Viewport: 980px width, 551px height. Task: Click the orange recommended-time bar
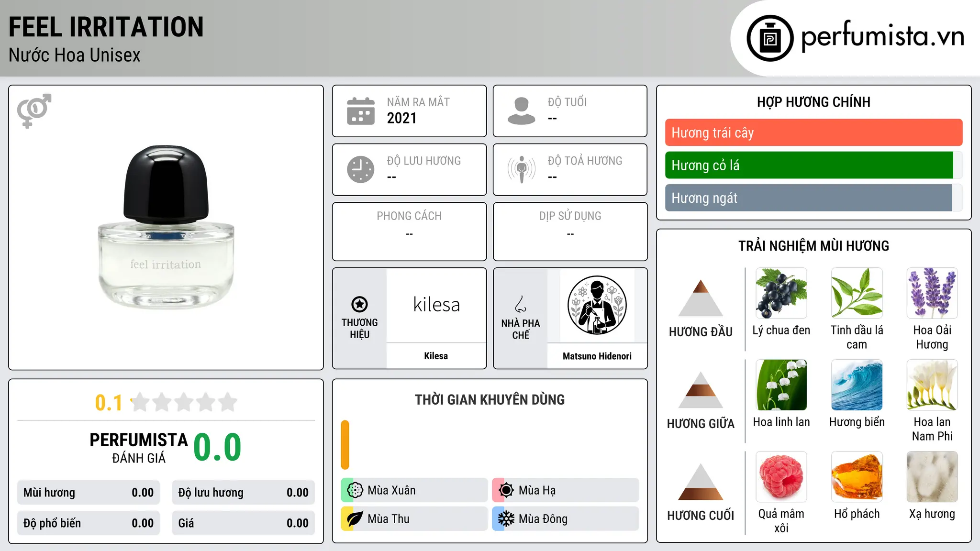tap(345, 445)
